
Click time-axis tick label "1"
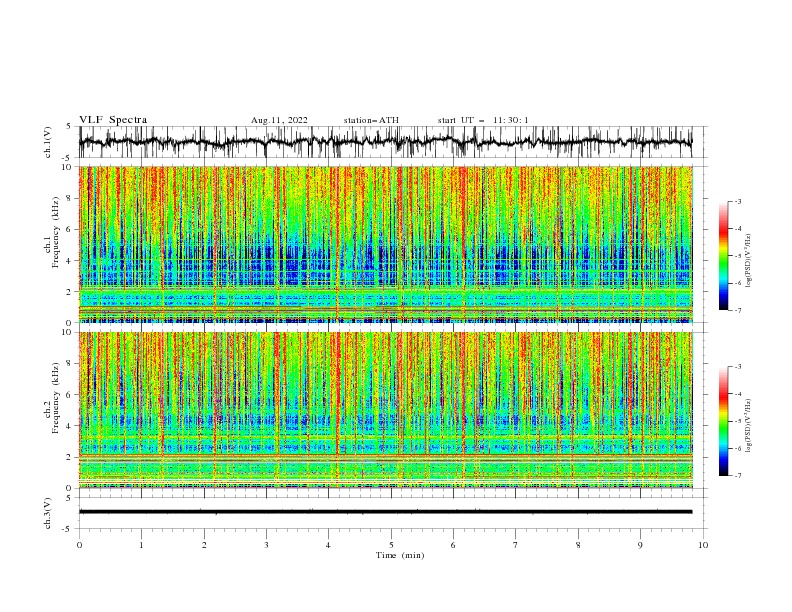click(141, 545)
